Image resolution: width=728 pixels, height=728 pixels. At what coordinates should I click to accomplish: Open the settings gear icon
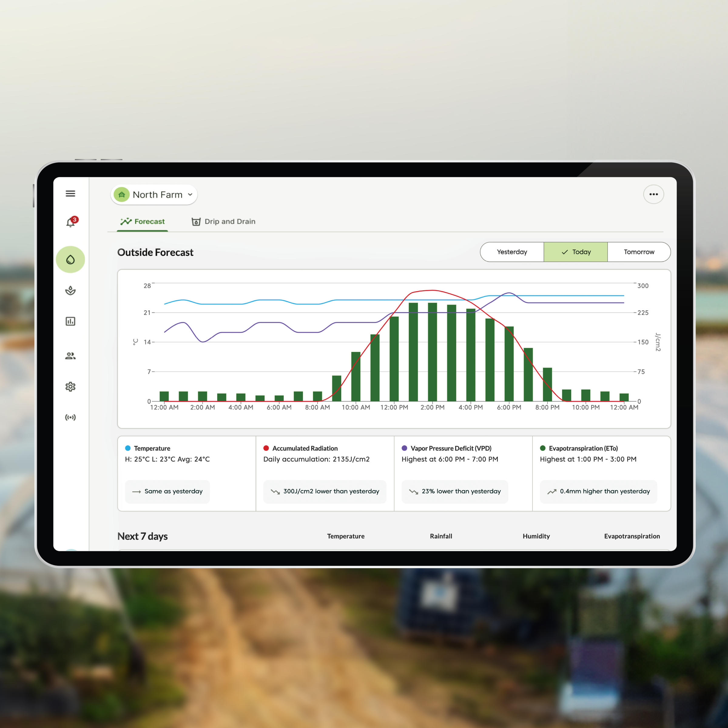(71, 387)
